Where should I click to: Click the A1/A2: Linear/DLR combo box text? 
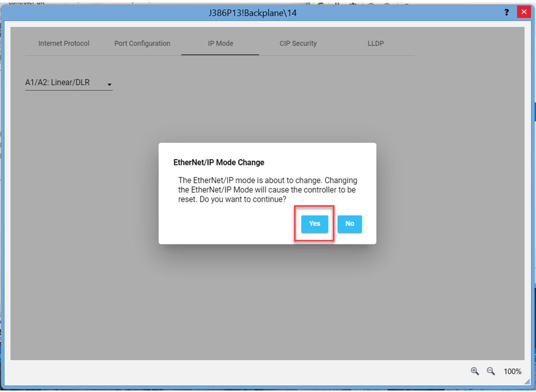click(x=58, y=83)
